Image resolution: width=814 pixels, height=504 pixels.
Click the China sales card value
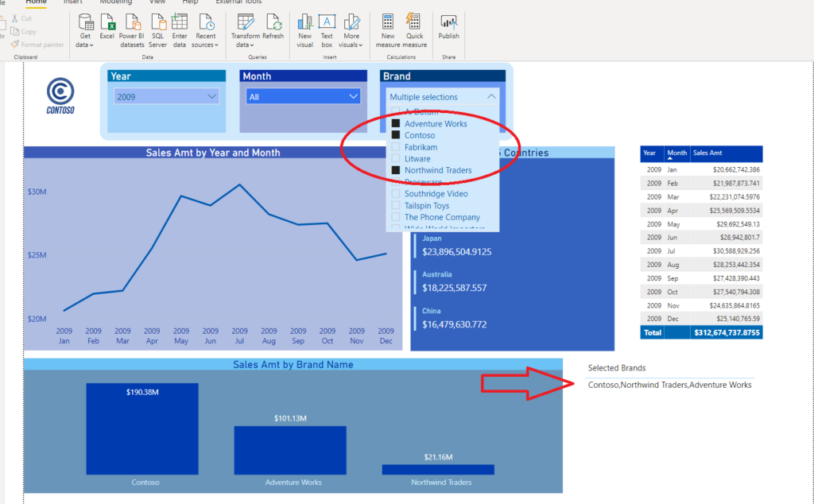pyautogui.click(x=454, y=324)
